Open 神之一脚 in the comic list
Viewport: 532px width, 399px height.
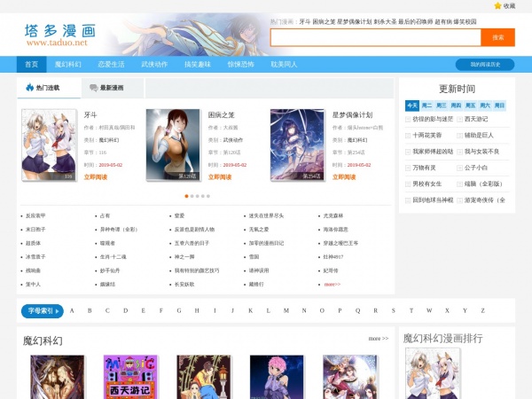click(x=184, y=257)
